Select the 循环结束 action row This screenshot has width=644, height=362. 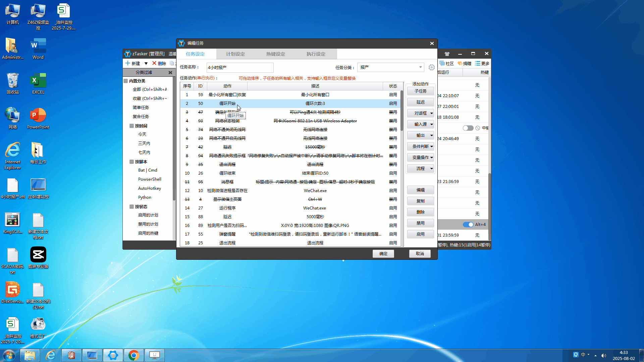point(290,173)
